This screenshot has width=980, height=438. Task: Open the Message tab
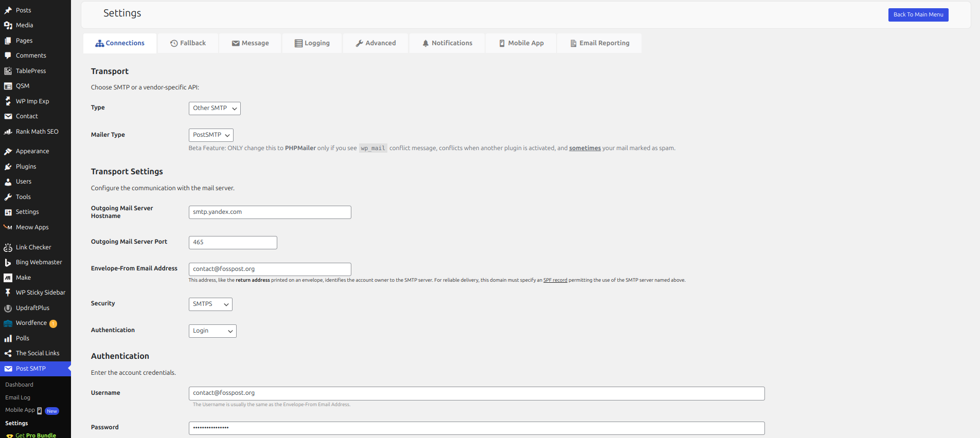tap(250, 43)
